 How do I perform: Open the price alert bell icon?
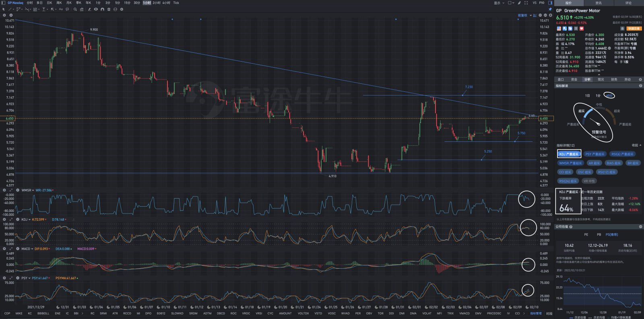click(x=622, y=29)
